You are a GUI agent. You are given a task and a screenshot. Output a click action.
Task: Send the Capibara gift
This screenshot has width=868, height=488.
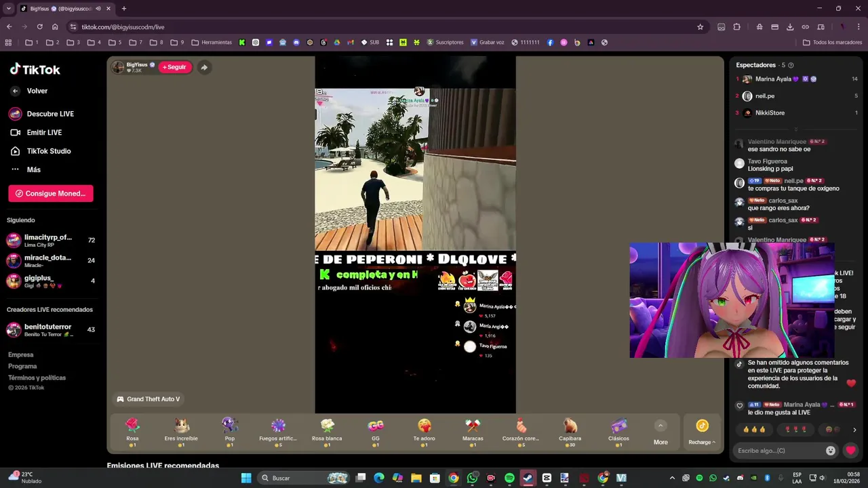[570, 432]
